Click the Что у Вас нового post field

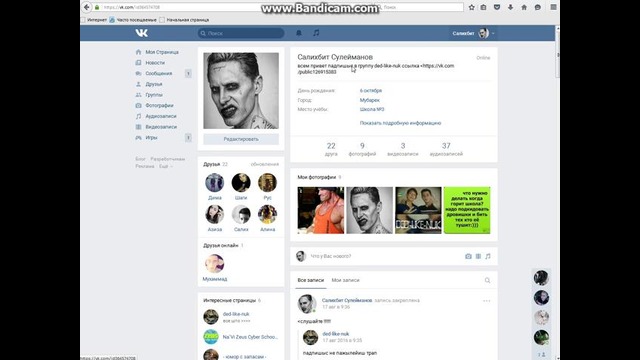384,256
